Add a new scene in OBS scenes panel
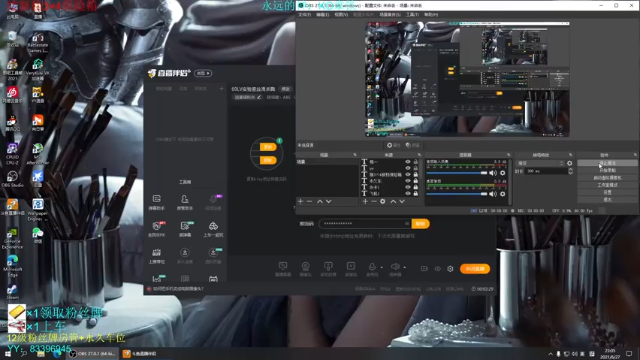 click(300, 201)
